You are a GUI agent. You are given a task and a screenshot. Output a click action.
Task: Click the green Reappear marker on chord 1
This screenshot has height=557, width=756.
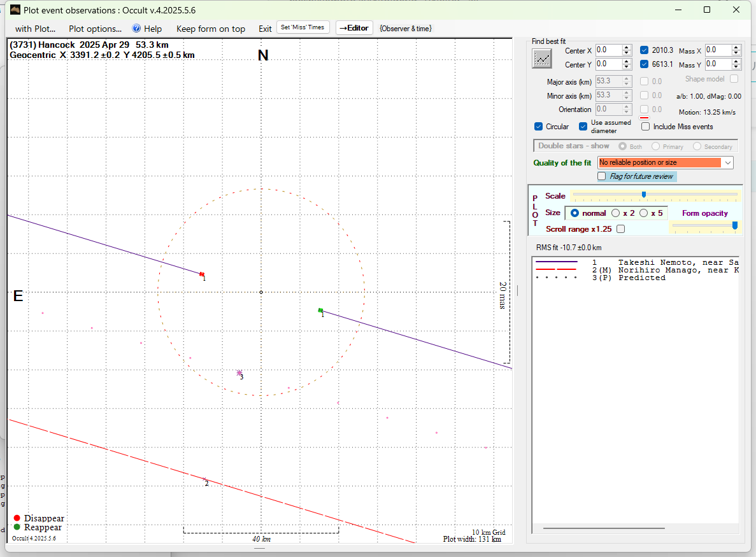(x=320, y=310)
